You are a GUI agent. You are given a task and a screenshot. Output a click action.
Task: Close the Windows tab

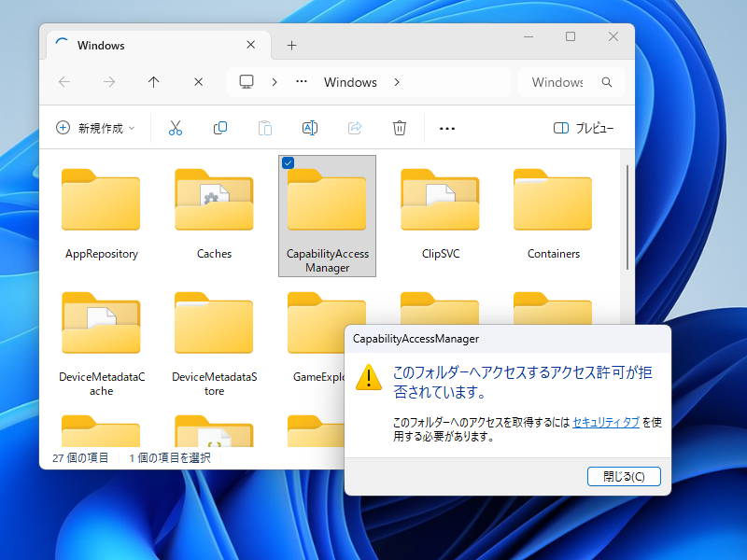tap(250, 45)
